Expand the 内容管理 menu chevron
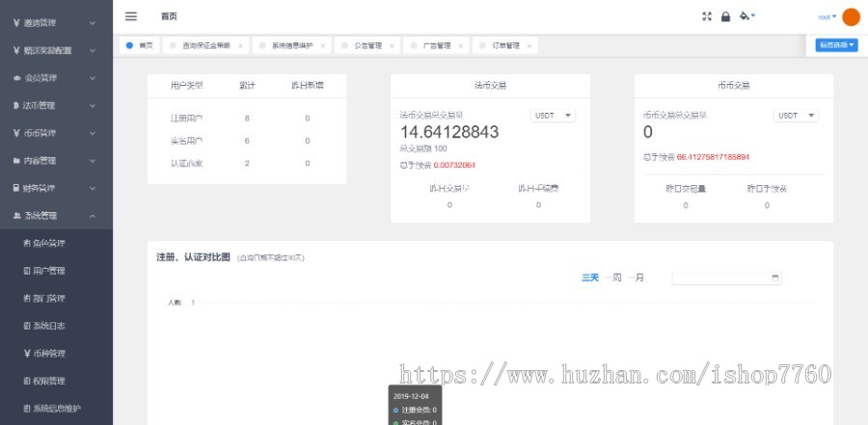The width and height of the screenshot is (868, 425). (x=93, y=161)
